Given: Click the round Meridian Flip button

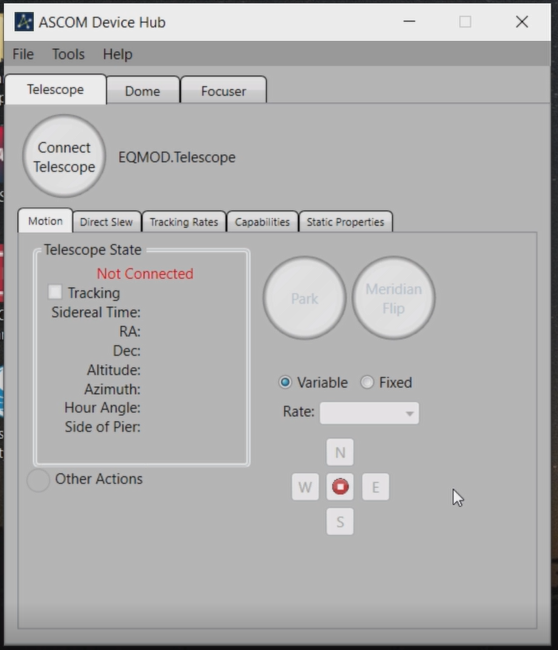Looking at the screenshot, I should (x=393, y=298).
